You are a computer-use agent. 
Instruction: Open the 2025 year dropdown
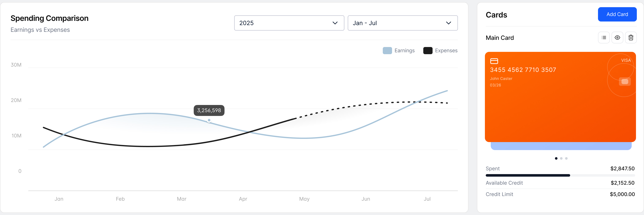pos(289,23)
